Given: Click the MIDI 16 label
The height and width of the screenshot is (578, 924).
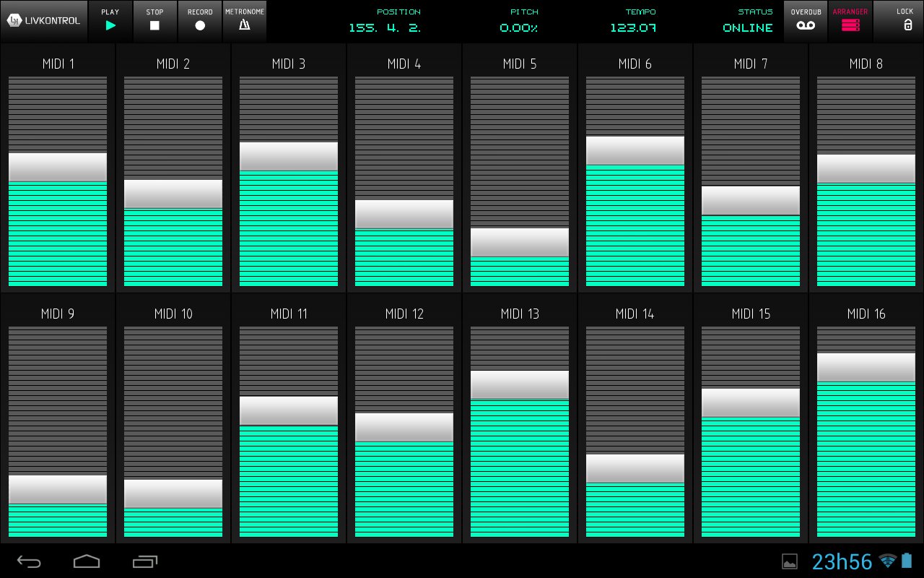Looking at the screenshot, I should click(x=866, y=314).
